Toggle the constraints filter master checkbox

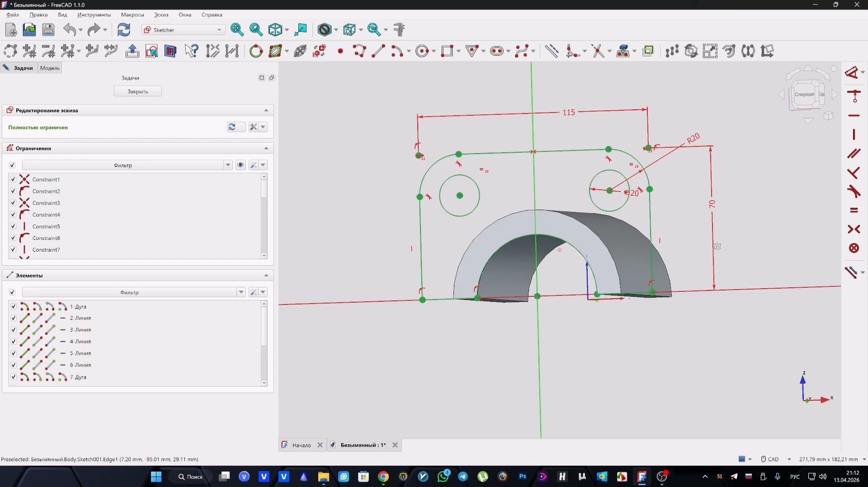point(12,165)
